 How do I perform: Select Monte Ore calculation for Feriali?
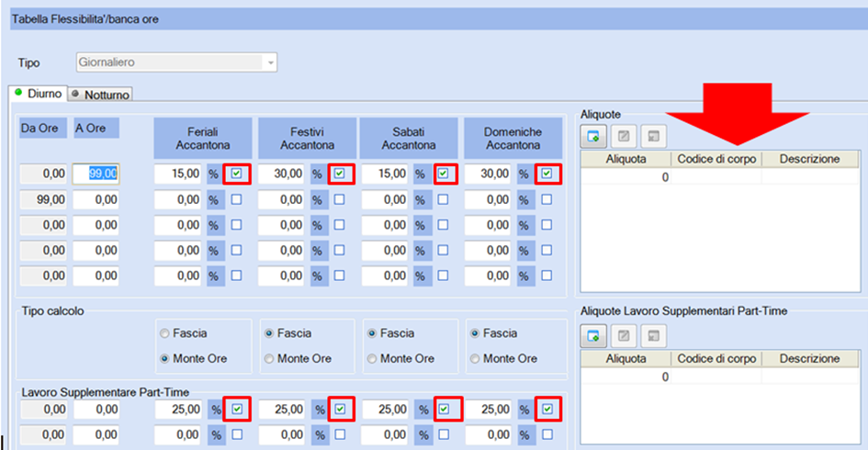point(193,359)
